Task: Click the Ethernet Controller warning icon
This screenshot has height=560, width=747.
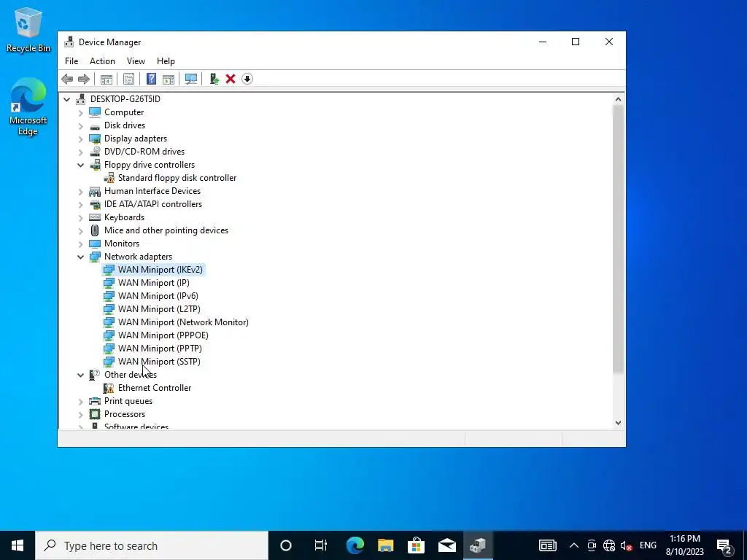Action: (x=109, y=388)
